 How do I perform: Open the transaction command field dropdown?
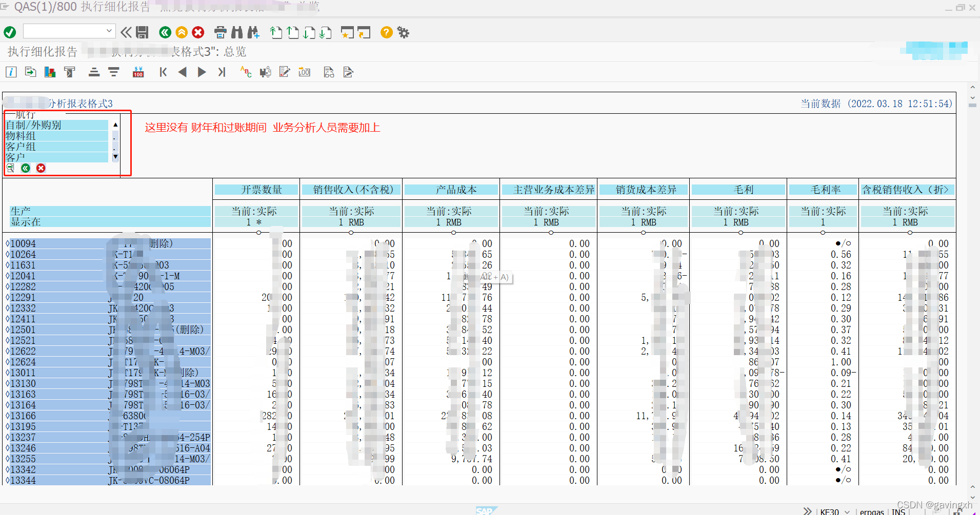point(109,31)
